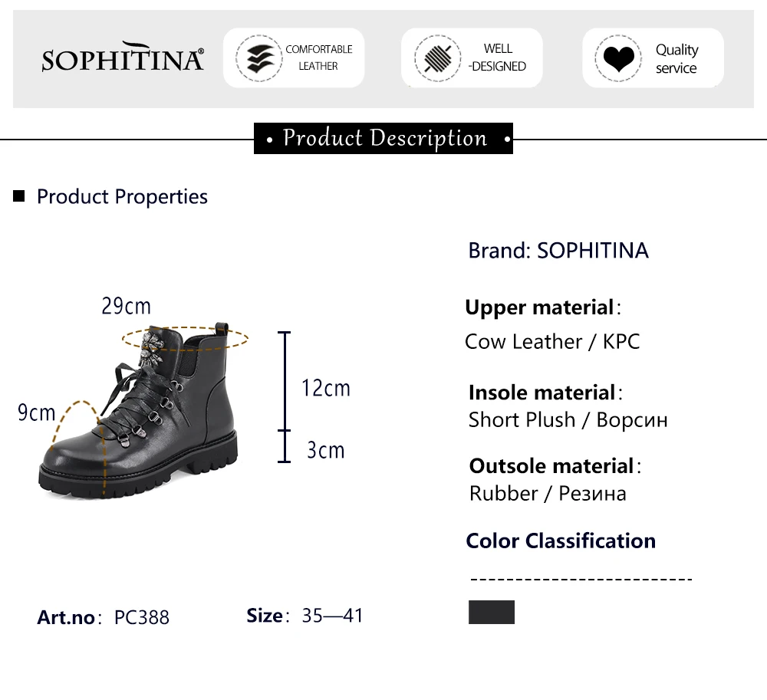
Task: Click the dashed oval around the boot opening
Action: [185, 338]
